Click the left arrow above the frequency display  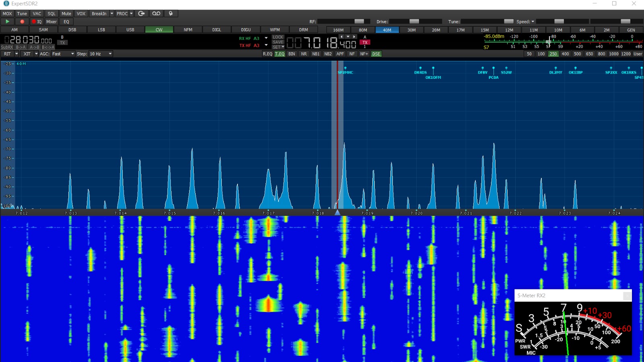tap(342, 37)
